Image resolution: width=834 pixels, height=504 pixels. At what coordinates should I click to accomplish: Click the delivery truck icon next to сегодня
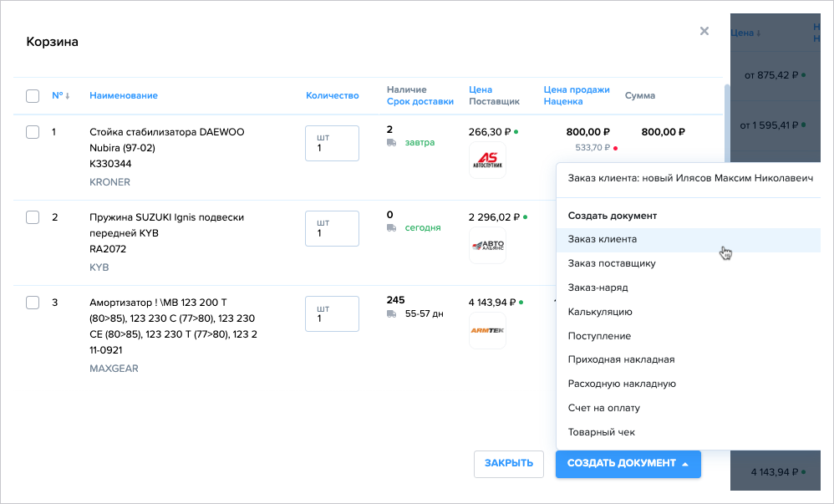click(391, 228)
